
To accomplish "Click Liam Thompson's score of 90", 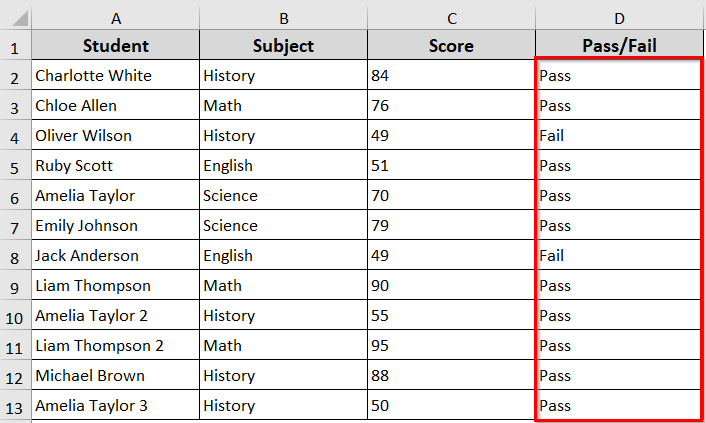I will tap(451, 285).
